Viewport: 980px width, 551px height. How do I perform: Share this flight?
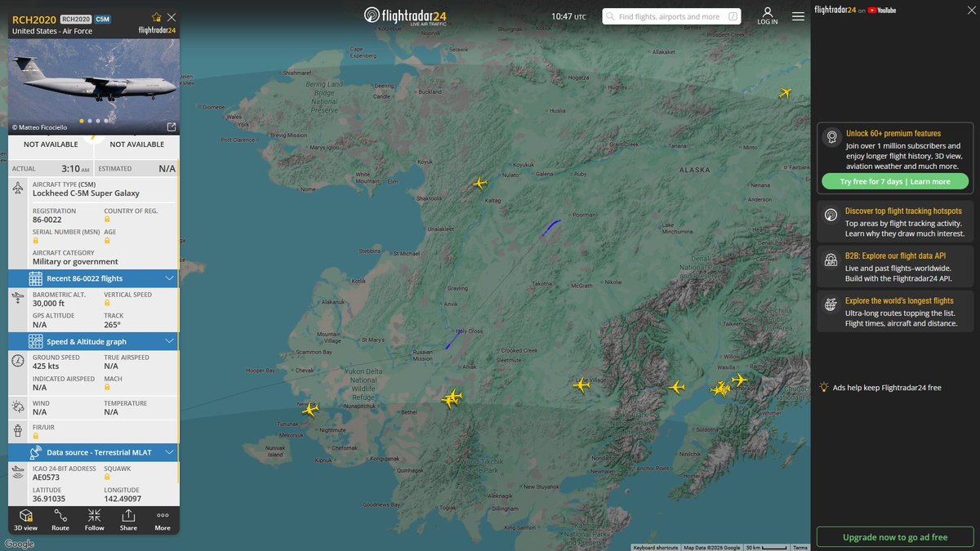[x=128, y=520]
